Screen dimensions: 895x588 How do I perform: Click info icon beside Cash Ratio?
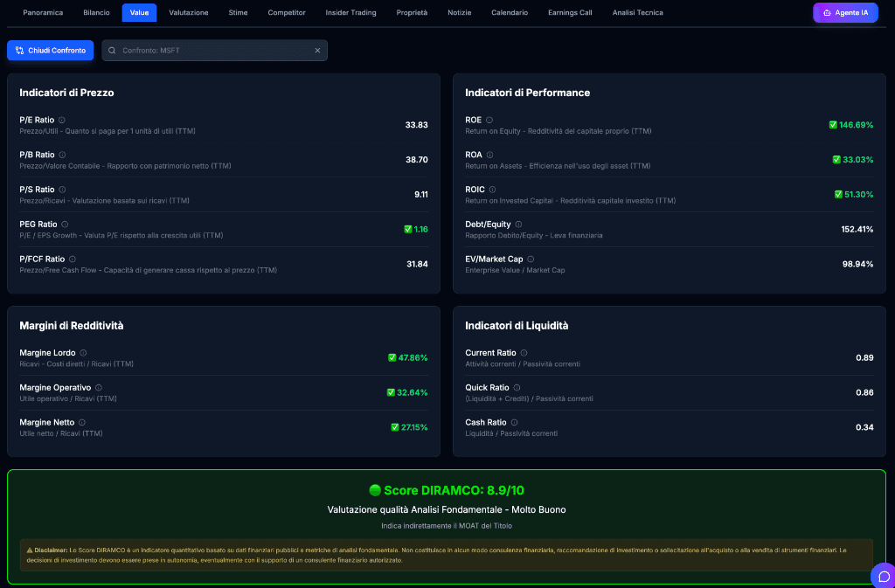click(x=514, y=422)
